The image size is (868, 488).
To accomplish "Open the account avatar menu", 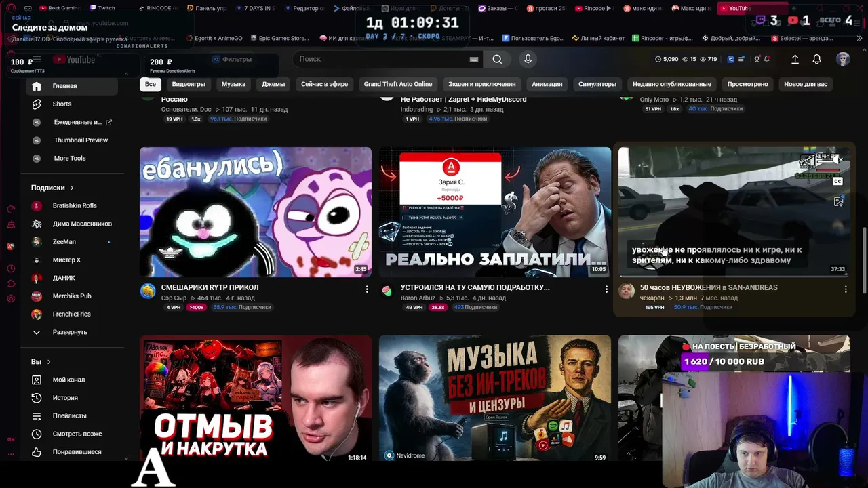I will coord(843,59).
